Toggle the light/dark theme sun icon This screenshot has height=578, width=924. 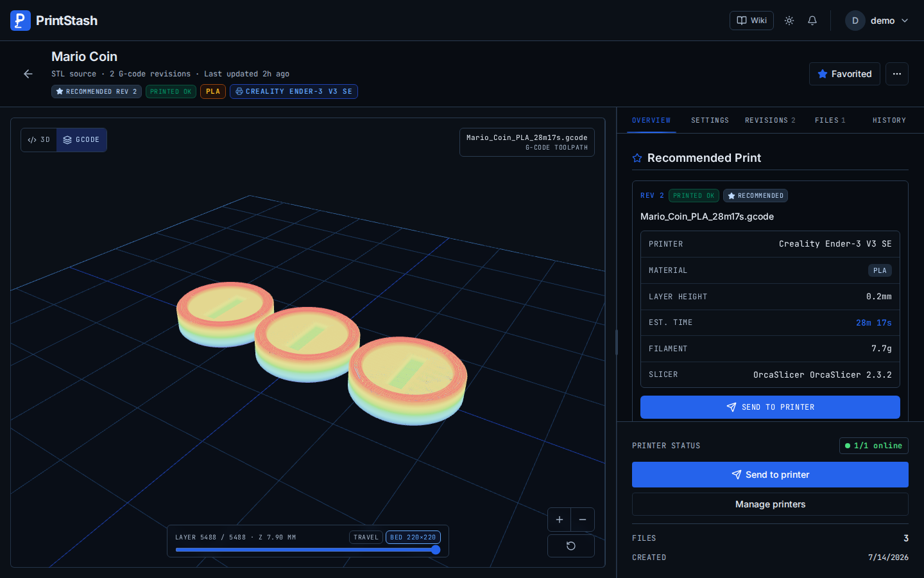coord(789,21)
